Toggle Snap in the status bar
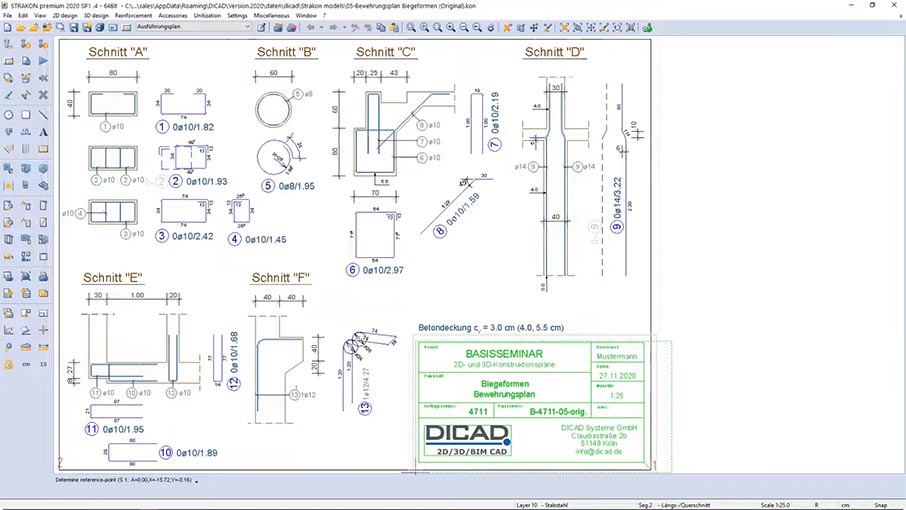 click(880, 505)
